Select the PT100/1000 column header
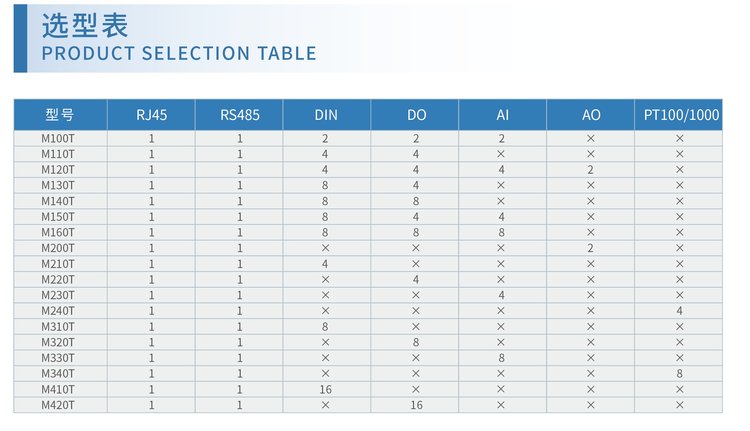Image resolution: width=750 pixels, height=431 pixels. (x=681, y=115)
